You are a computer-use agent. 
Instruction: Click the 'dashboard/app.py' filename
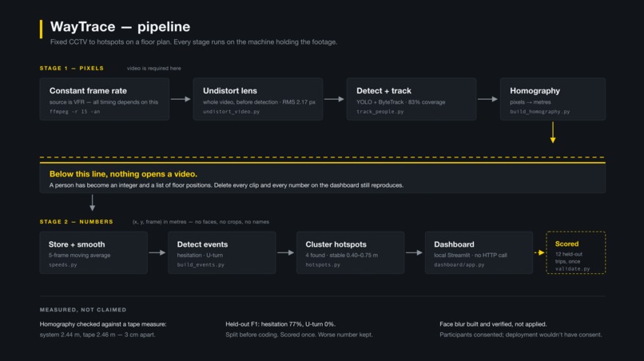pyautogui.click(x=459, y=265)
